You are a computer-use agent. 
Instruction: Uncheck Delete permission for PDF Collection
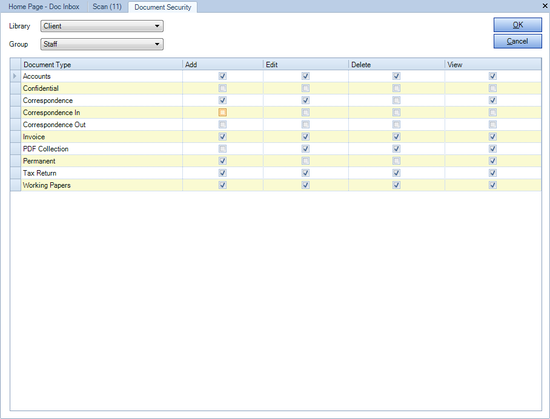click(x=396, y=149)
